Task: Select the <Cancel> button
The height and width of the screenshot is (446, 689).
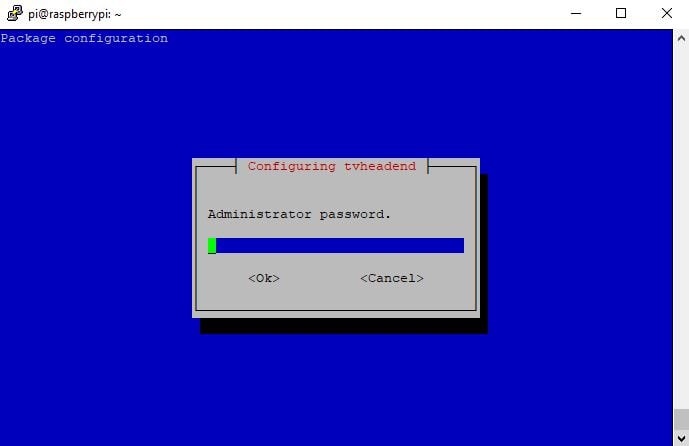Action: click(392, 278)
